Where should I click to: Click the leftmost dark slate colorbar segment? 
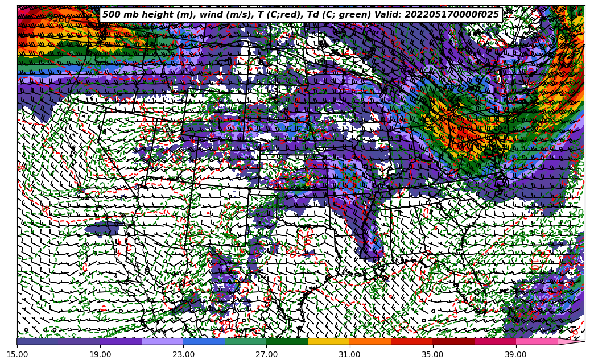click(x=38, y=342)
